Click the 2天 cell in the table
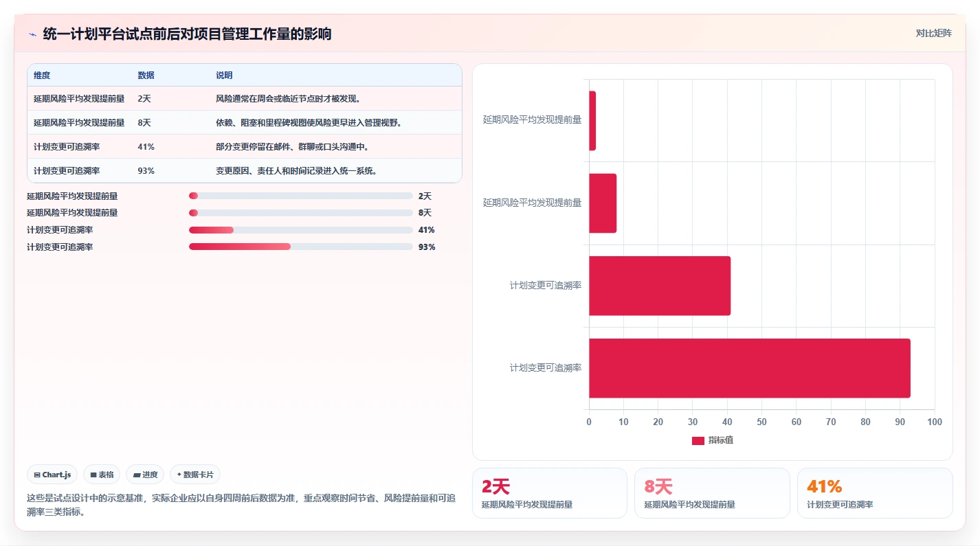The image size is (980, 546). (144, 99)
